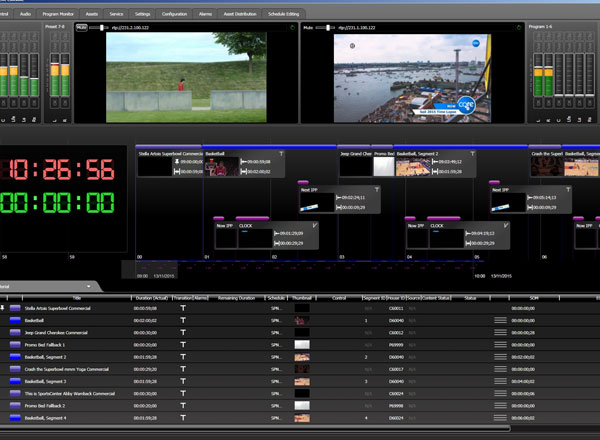Click the Promo Bed white thumbnail on timeline

click(383, 166)
